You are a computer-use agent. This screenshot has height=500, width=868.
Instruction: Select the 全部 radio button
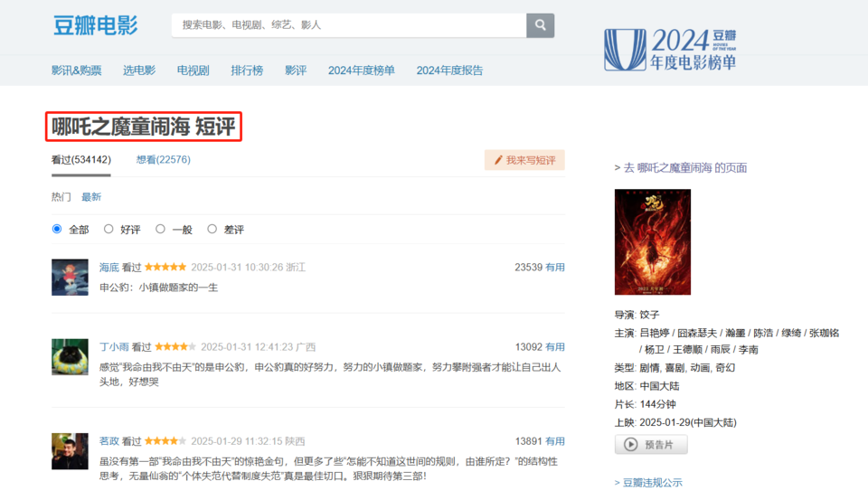point(56,229)
